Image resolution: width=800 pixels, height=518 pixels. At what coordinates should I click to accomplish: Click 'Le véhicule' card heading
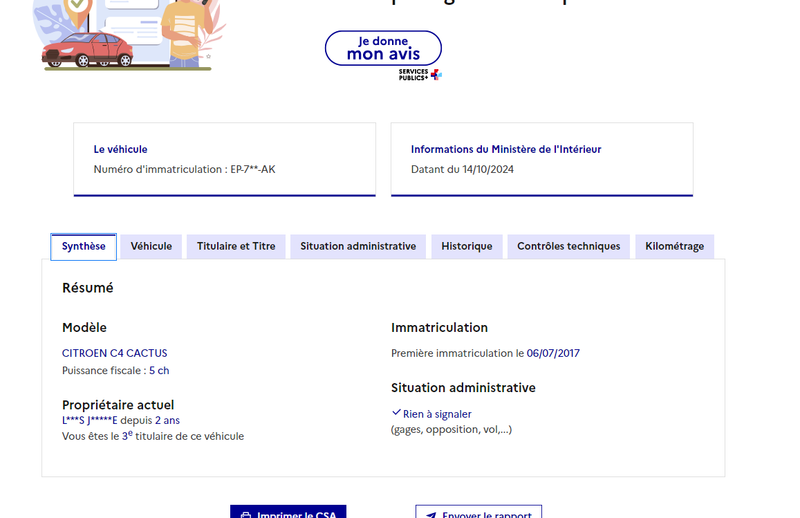pos(120,150)
